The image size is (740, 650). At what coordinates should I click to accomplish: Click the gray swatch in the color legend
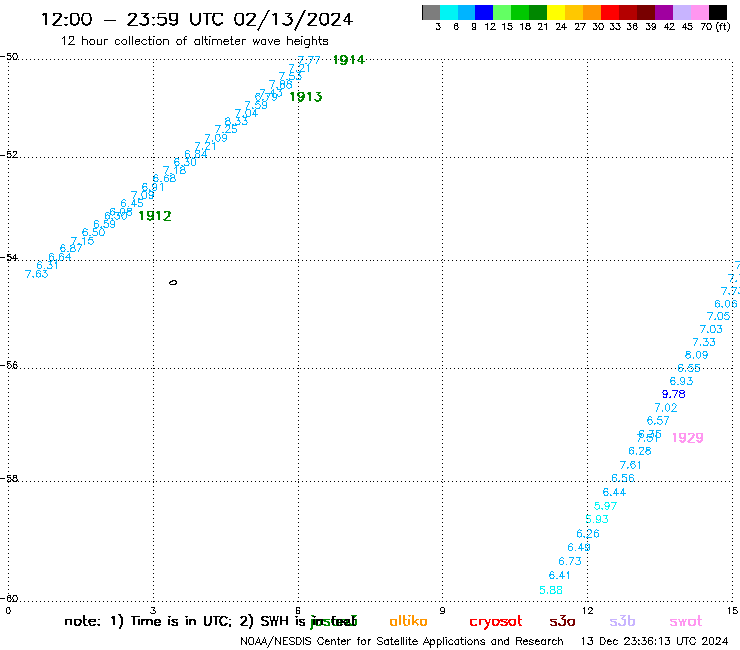pyautogui.click(x=431, y=12)
